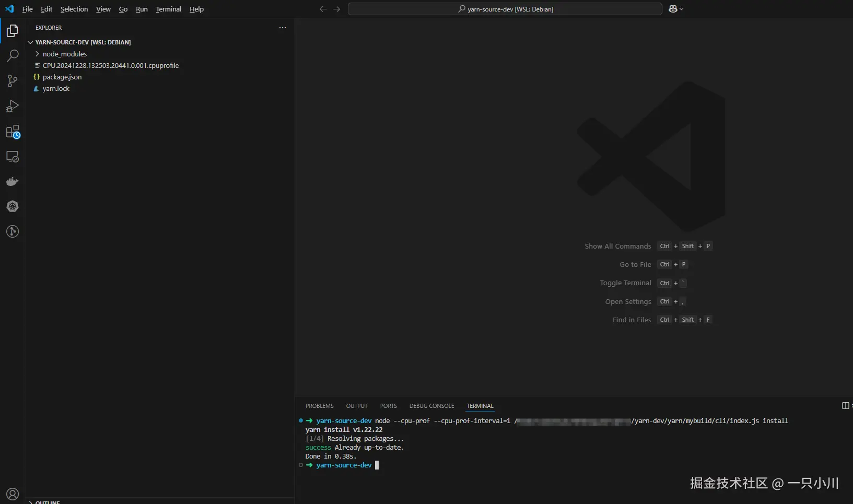The image size is (853, 504).
Task: Open the Edit menu
Action: point(46,9)
